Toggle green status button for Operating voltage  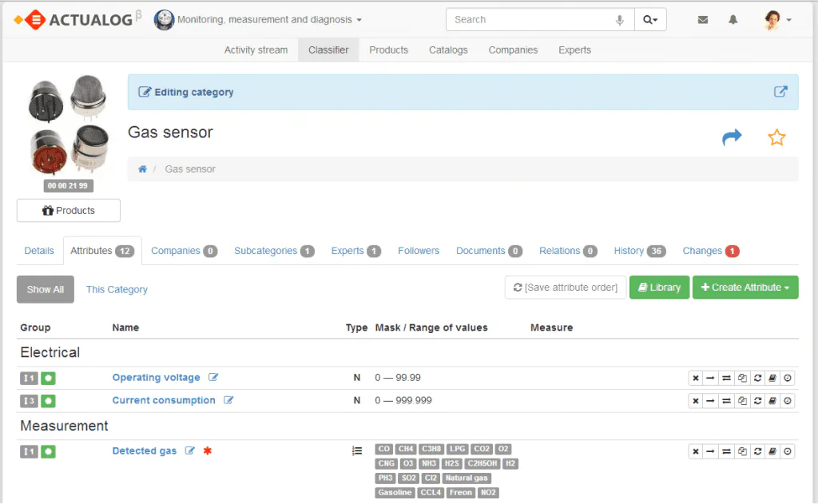48,379
